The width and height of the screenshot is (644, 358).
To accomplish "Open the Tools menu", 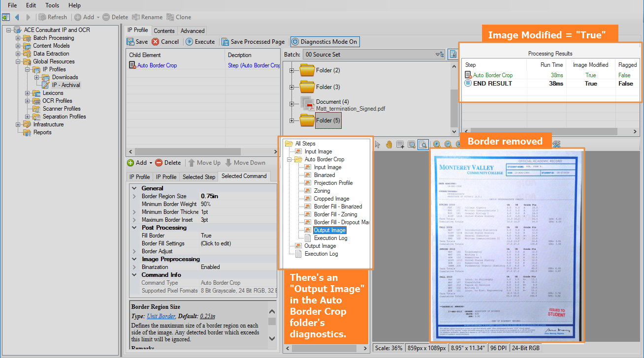I will [52, 5].
